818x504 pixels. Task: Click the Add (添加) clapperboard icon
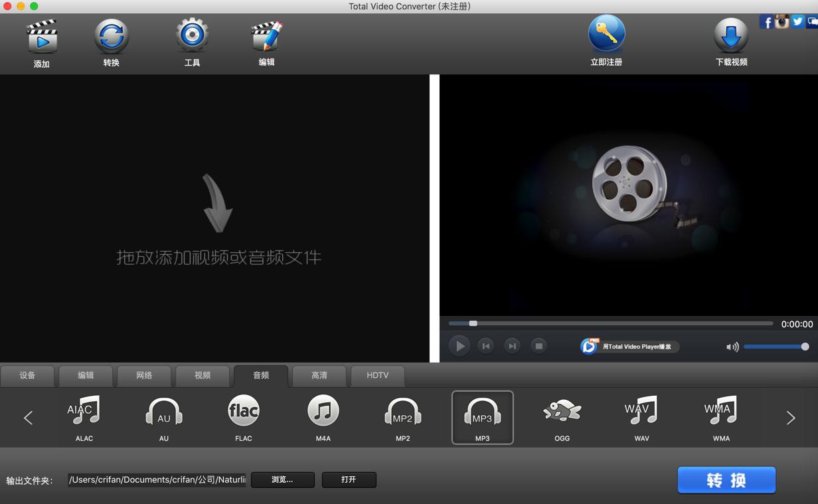[x=42, y=37]
